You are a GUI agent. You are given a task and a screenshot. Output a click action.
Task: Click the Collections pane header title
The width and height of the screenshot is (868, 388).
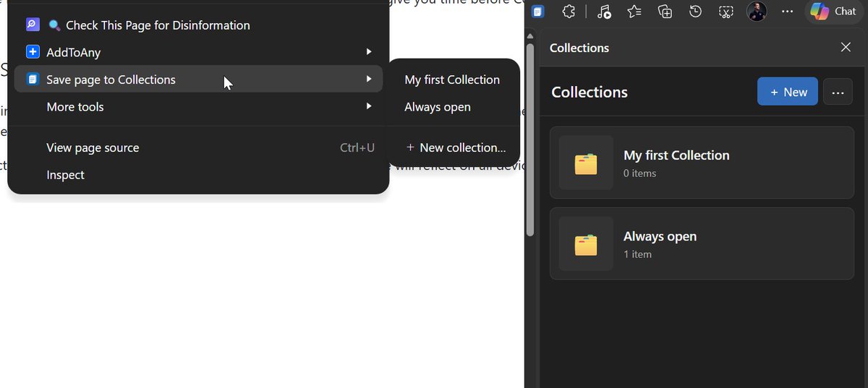[579, 48]
